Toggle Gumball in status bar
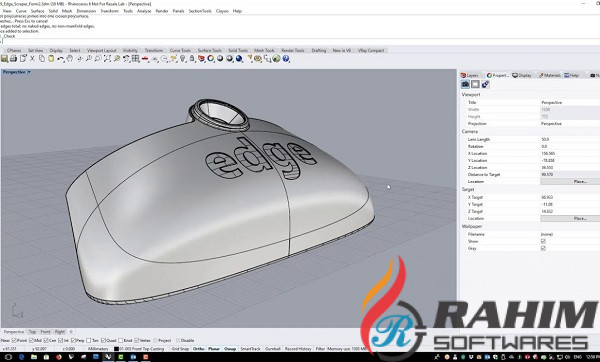Image resolution: width=600 pixels, height=362 pixels. tap(273, 349)
